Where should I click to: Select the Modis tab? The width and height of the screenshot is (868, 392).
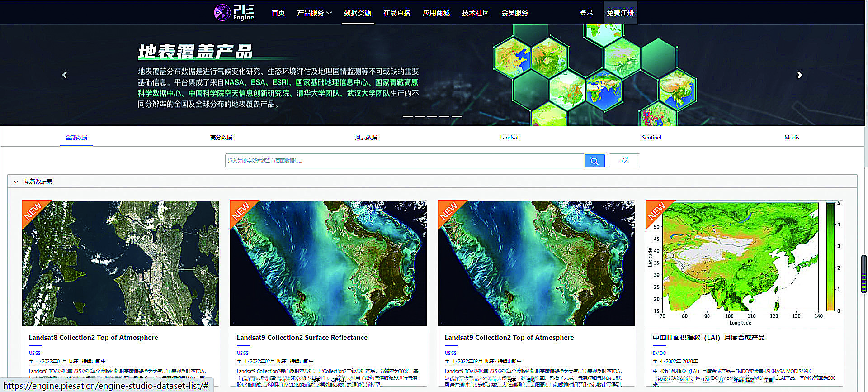(792, 137)
